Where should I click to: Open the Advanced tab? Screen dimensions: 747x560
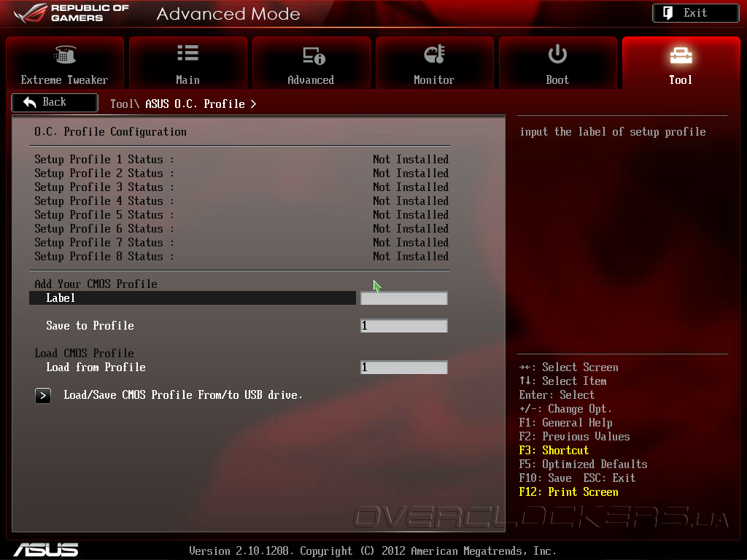tap(311, 63)
